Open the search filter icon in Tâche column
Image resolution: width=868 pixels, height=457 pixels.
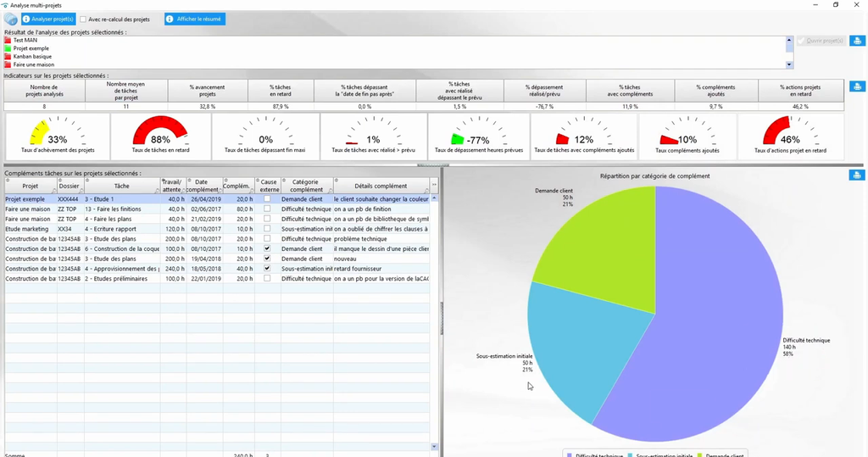click(157, 191)
